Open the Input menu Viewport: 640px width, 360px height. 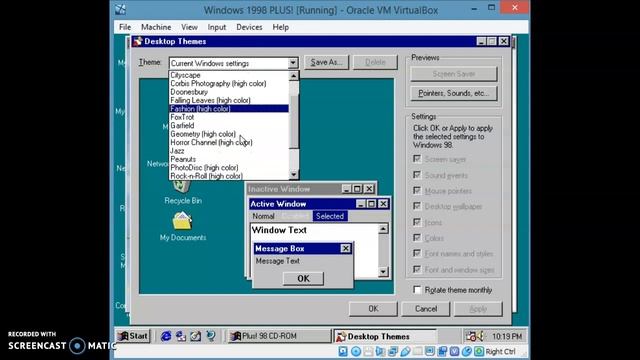coord(217,27)
